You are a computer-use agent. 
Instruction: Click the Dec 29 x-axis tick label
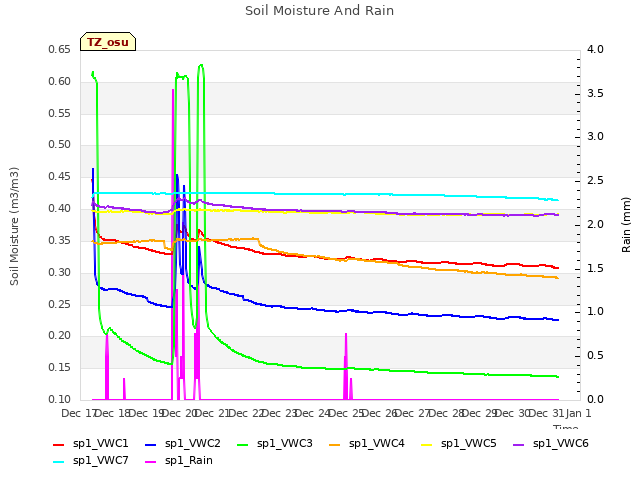pos(482,413)
